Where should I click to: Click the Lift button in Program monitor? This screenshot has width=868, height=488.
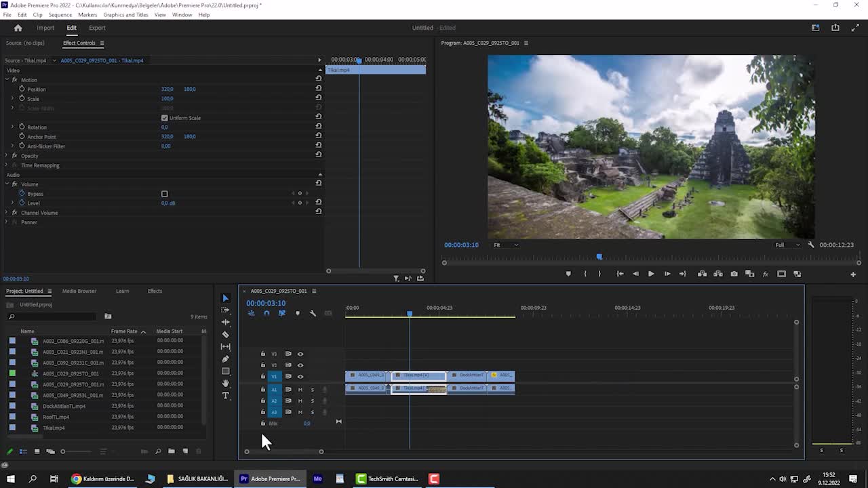[x=702, y=274]
